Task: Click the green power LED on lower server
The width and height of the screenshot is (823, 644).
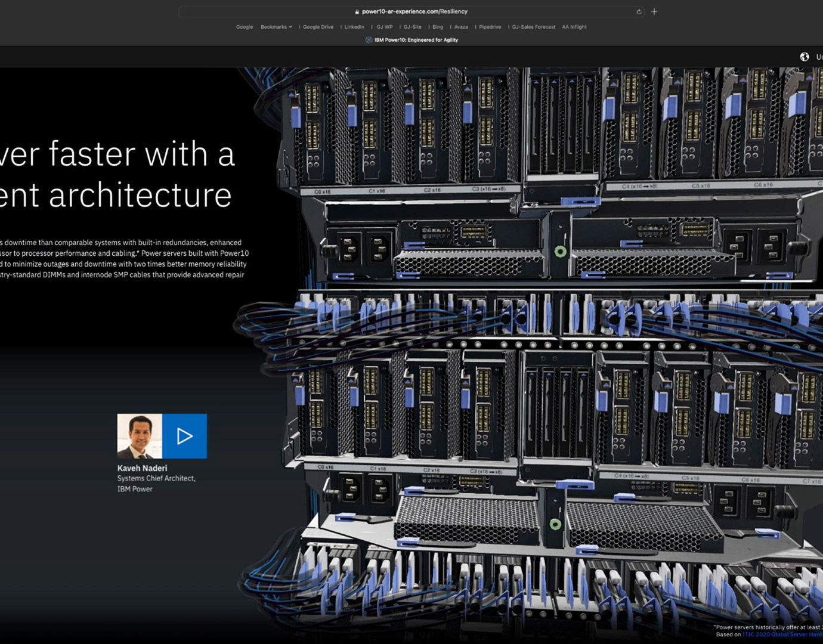Action: tap(555, 525)
